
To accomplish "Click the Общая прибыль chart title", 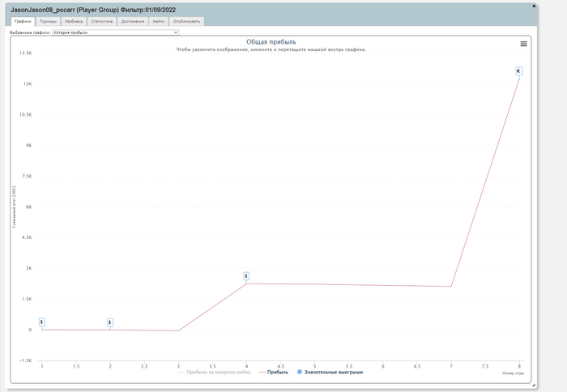I will 271,42.
